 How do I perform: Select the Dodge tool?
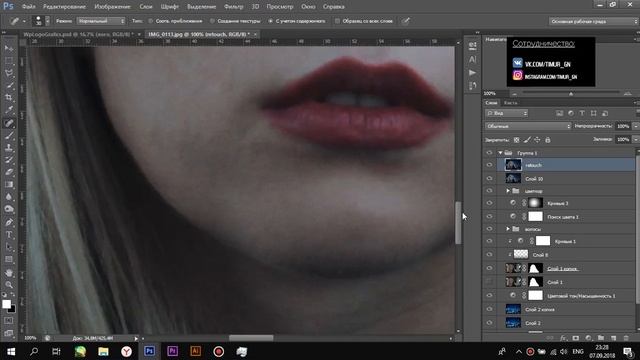click(x=9, y=209)
